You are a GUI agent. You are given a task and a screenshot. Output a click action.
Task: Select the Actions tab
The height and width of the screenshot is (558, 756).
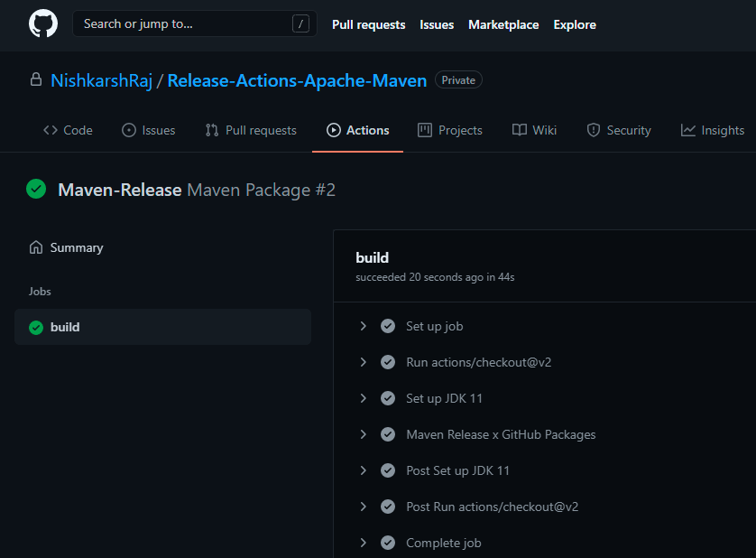pyautogui.click(x=358, y=130)
